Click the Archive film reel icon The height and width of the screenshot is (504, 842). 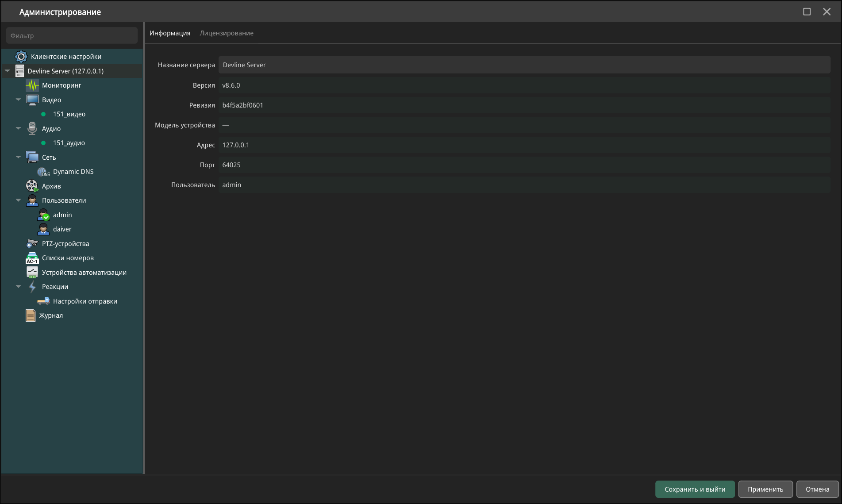(32, 186)
